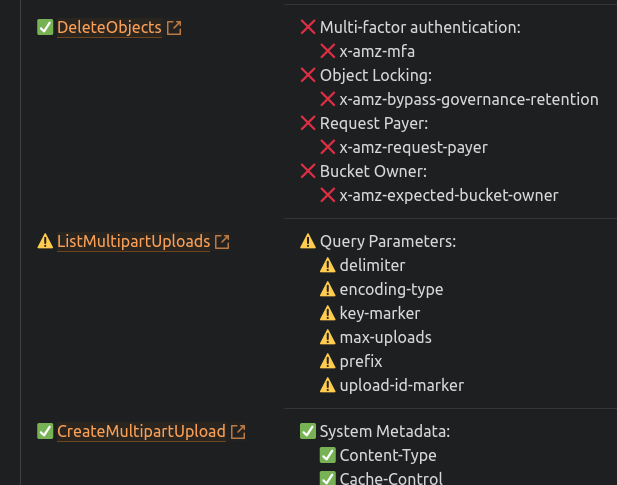The height and width of the screenshot is (485, 617).
Task: Click the warning icon beside delimiter
Action: [328, 265]
